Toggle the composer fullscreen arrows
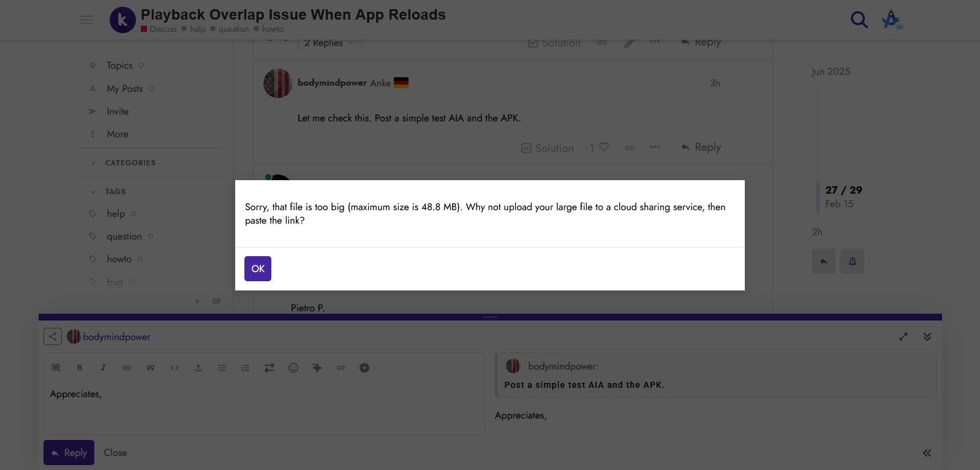Screen dimensions: 980x470 903,336
